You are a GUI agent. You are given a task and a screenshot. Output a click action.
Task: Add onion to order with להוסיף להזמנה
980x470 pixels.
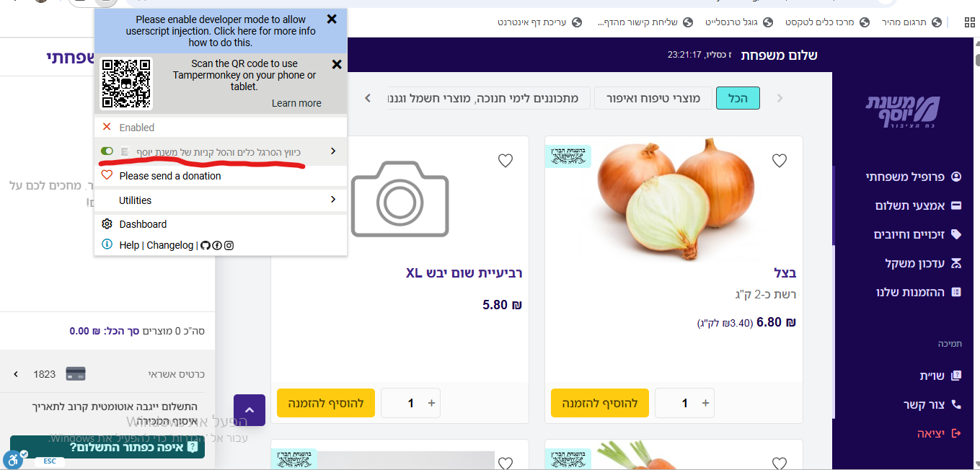click(x=600, y=403)
